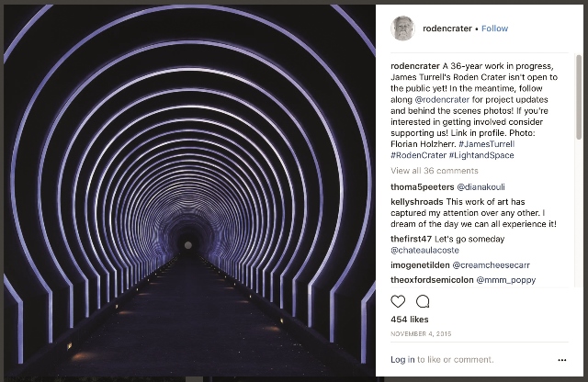Click the comment speech bubble icon

coord(423,301)
